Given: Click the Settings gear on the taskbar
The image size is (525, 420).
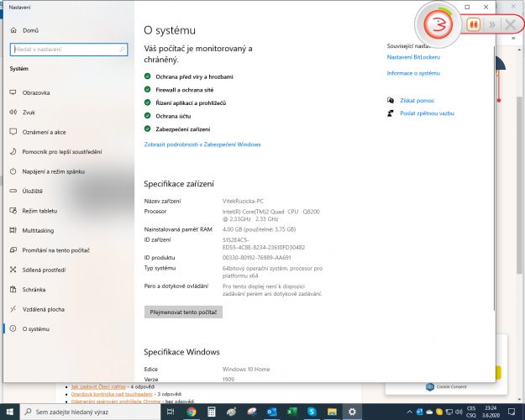Looking at the screenshot, I should [x=352, y=412].
